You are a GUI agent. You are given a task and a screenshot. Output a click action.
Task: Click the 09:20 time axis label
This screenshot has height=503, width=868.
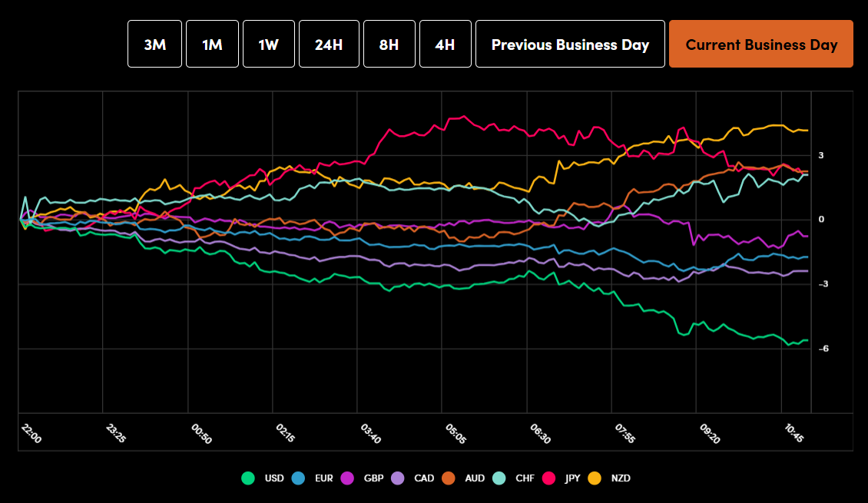(710, 433)
